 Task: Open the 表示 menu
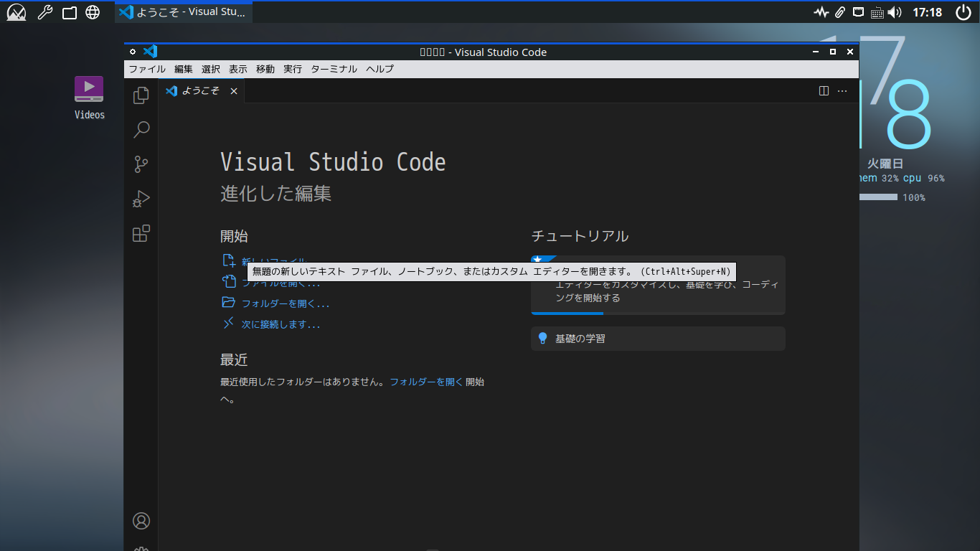click(x=238, y=69)
